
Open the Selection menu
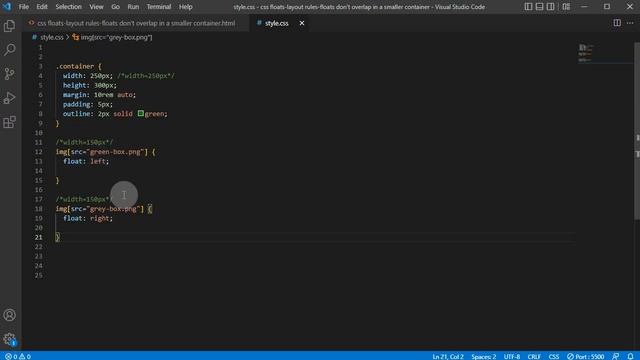pos(68,7)
